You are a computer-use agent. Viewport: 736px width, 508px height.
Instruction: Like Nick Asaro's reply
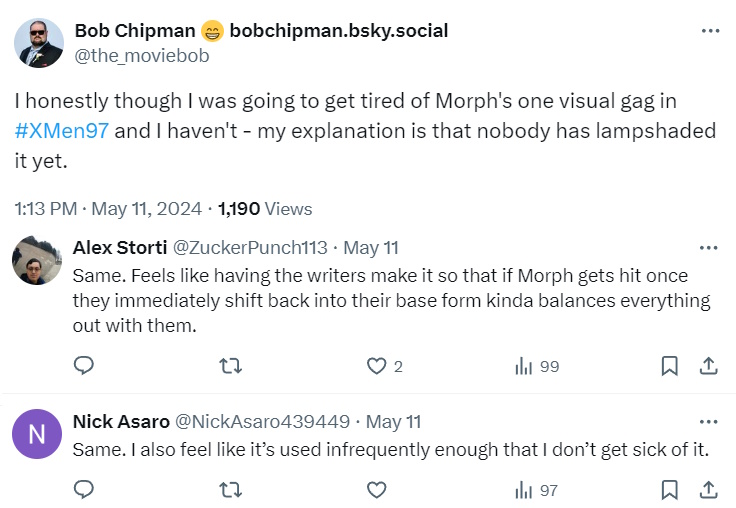click(x=376, y=489)
